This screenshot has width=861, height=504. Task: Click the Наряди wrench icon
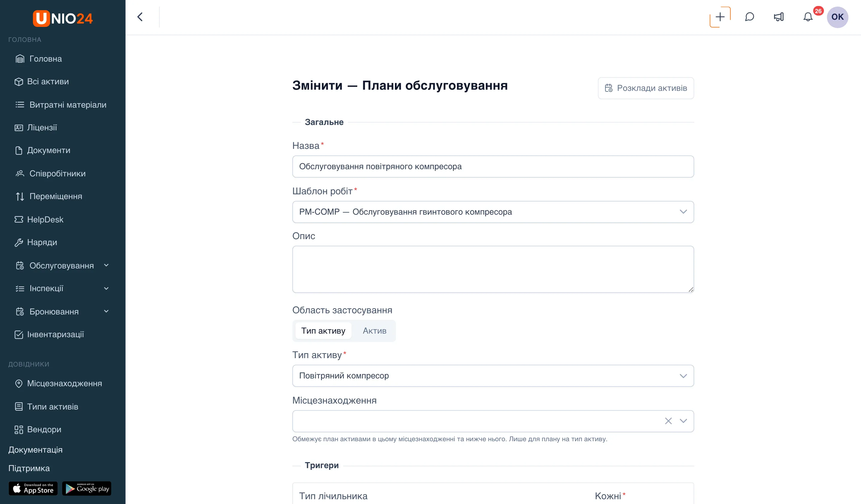(19, 242)
